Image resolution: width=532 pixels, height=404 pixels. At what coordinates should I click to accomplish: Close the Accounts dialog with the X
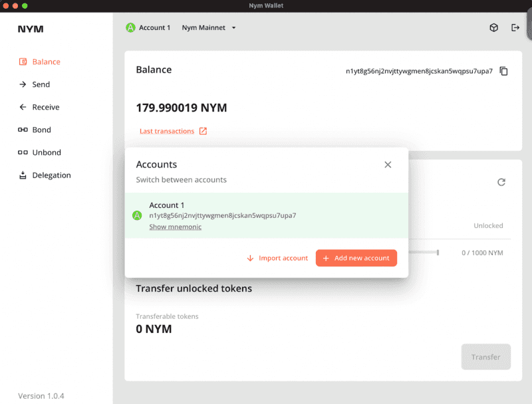pos(388,165)
